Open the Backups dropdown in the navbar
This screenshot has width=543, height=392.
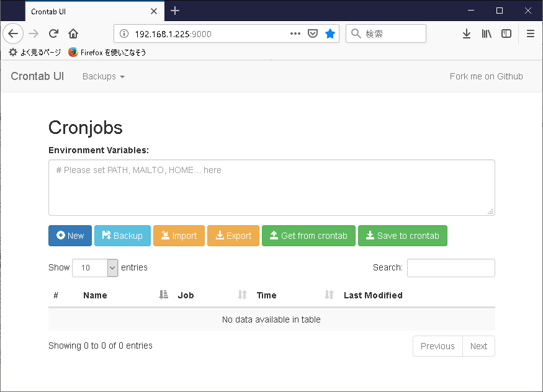coord(103,76)
